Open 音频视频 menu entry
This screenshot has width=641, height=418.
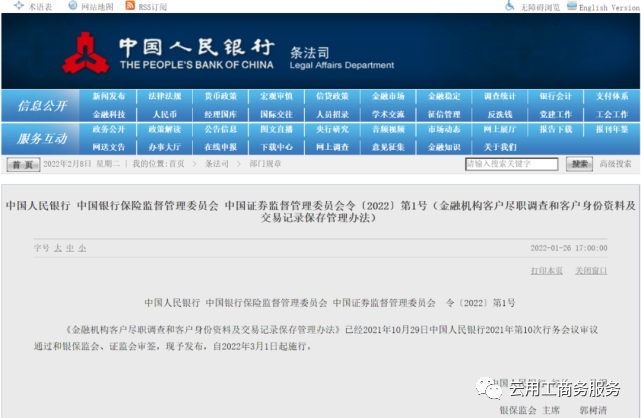point(388,130)
